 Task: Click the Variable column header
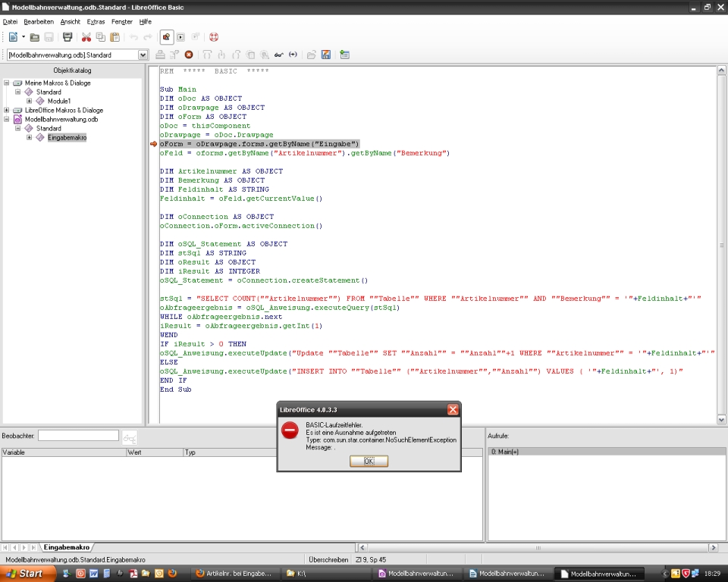(64, 452)
